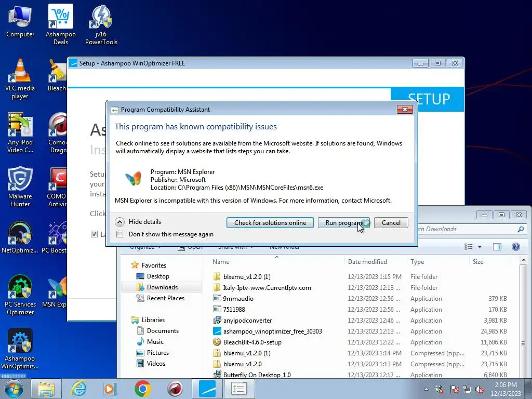Open help in the Downloads window
The image size is (532, 399).
(x=516, y=247)
